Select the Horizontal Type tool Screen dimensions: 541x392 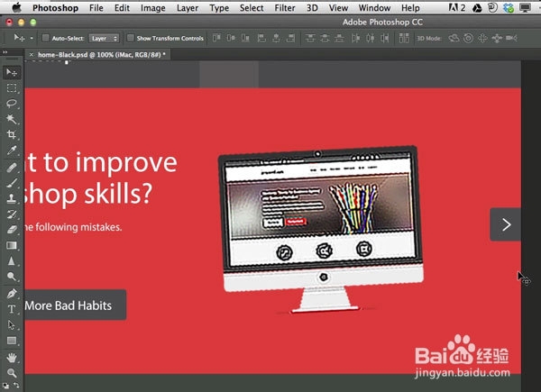(12, 309)
